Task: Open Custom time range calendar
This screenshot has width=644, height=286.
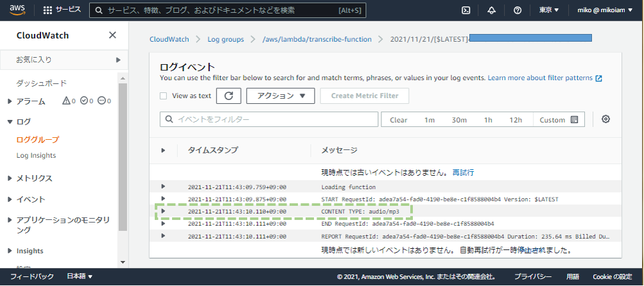Action: (559, 120)
